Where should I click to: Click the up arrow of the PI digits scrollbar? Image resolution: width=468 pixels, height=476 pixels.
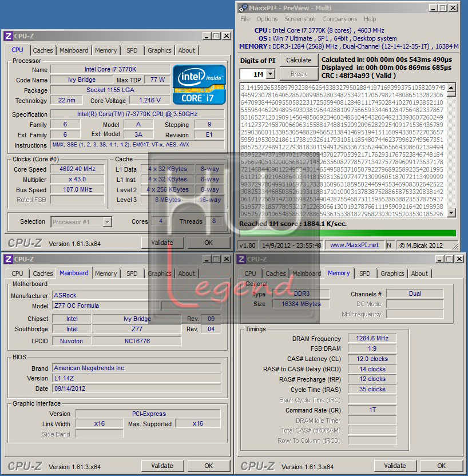click(451, 88)
